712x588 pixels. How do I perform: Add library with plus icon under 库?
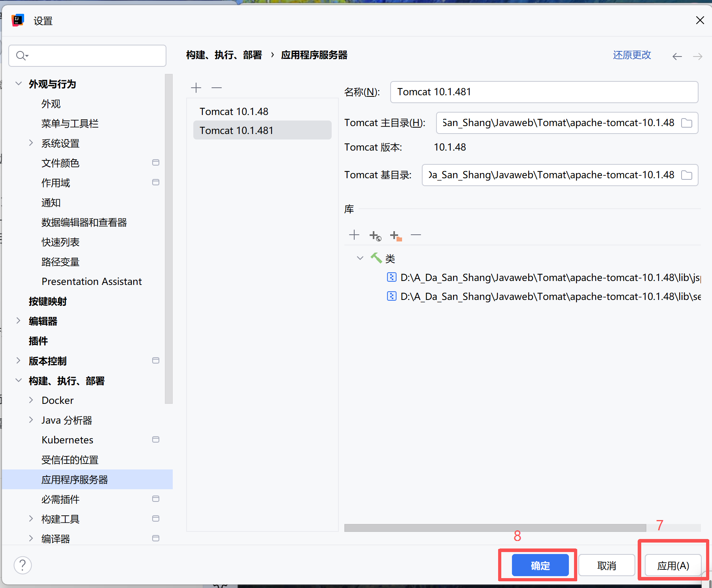(x=354, y=235)
